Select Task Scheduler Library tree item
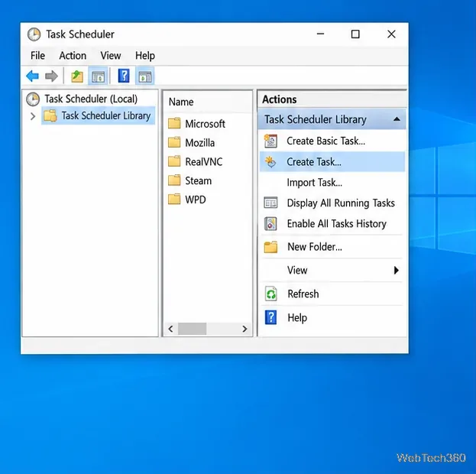Image resolution: width=476 pixels, height=474 pixels. coord(106,115)
